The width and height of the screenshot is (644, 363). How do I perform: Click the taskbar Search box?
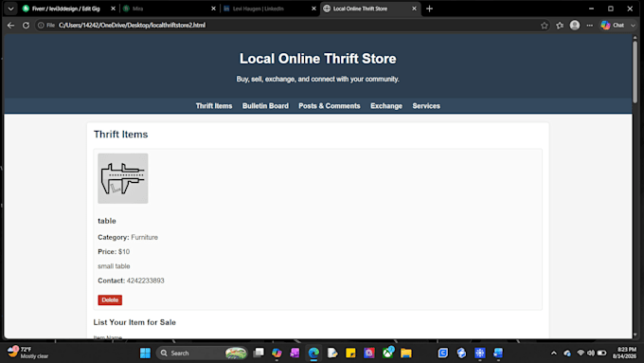202,354
